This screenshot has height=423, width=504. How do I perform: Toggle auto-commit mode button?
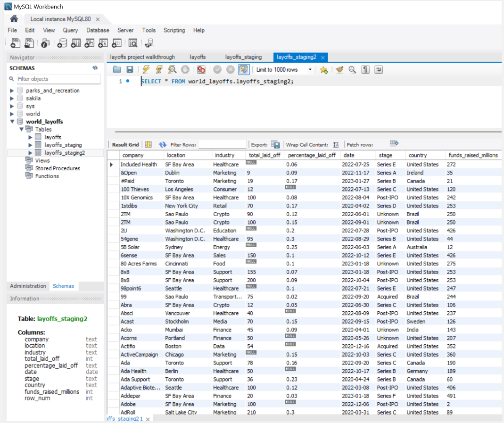pyautogui.click(x=244, y=70)
